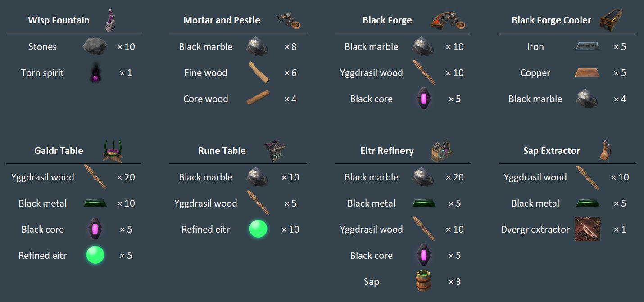Click the "Core wood" ingredient label
The image size is (644, 302).
(x=205, y=99)
